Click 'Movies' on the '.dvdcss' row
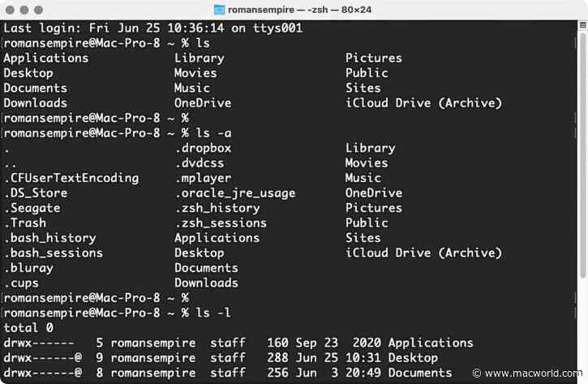 click(x=367, y=163)
